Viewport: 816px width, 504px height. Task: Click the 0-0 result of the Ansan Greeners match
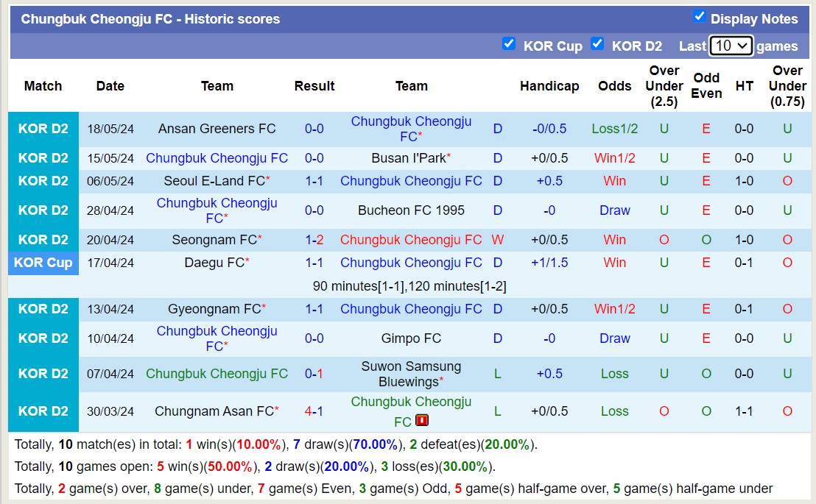314,128
